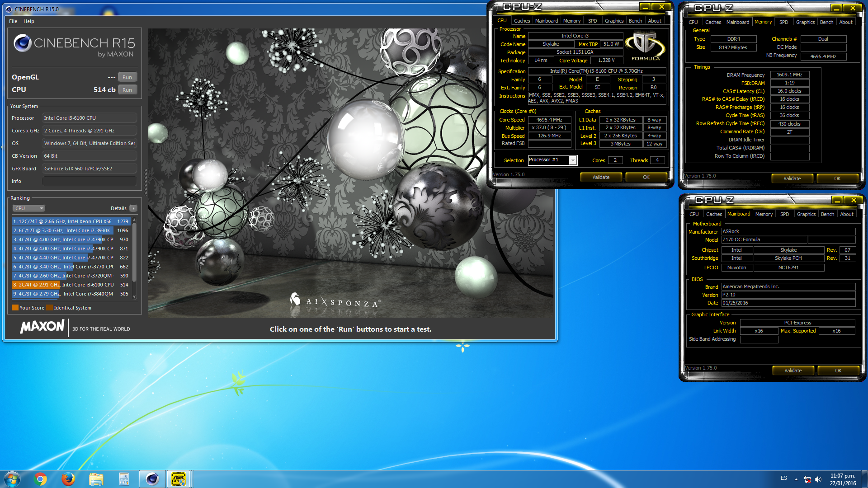Click Validate in CPU-Z Memory window
Image resolution: width=868 pixels, height=488 pixels.
[x=792, y=178]
